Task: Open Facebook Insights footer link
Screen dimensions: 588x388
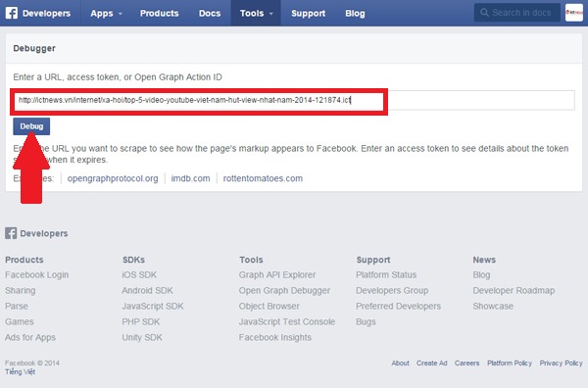Action: (x=275, y=337)
